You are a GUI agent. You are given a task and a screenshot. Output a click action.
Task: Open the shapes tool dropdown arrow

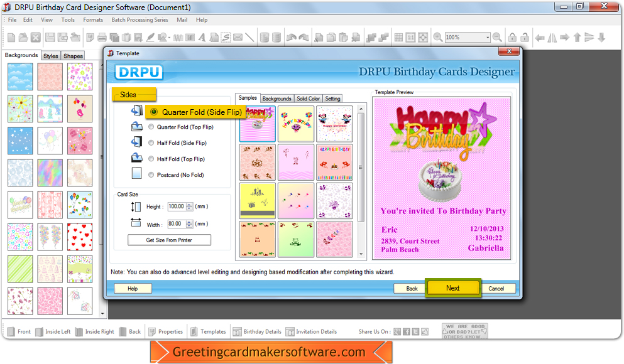[x=169, y=38]
